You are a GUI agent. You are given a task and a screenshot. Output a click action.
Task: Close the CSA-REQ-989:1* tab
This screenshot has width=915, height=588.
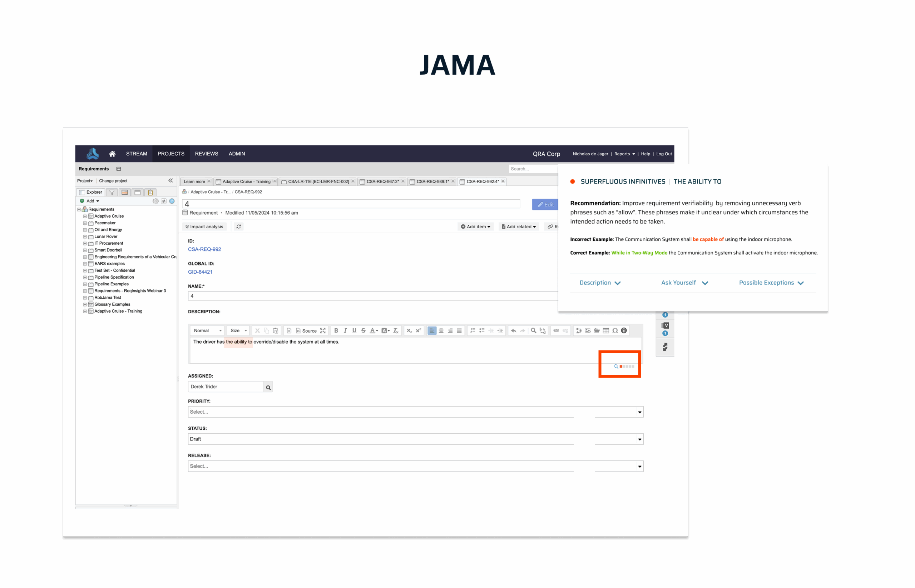[453, 181]
